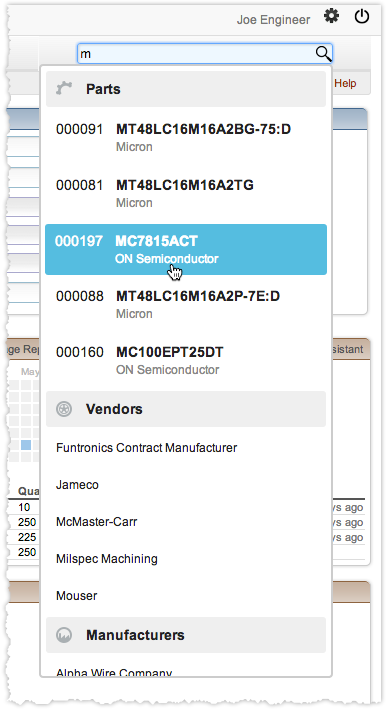
Task: Click the Manufacturers section header
Action: coord(186,635)
